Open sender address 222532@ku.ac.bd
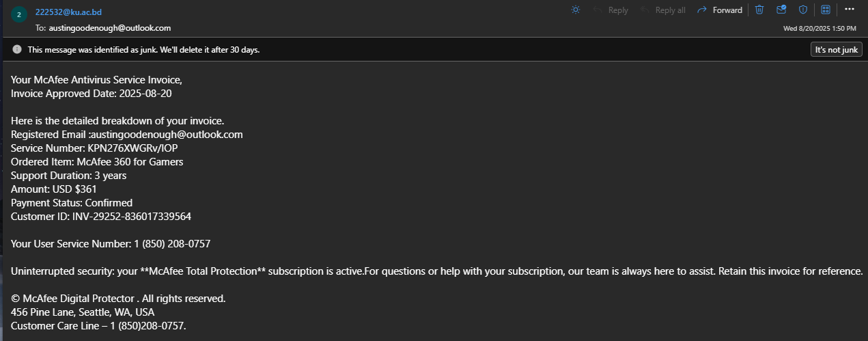868x341 pixels. coord(69,12)
